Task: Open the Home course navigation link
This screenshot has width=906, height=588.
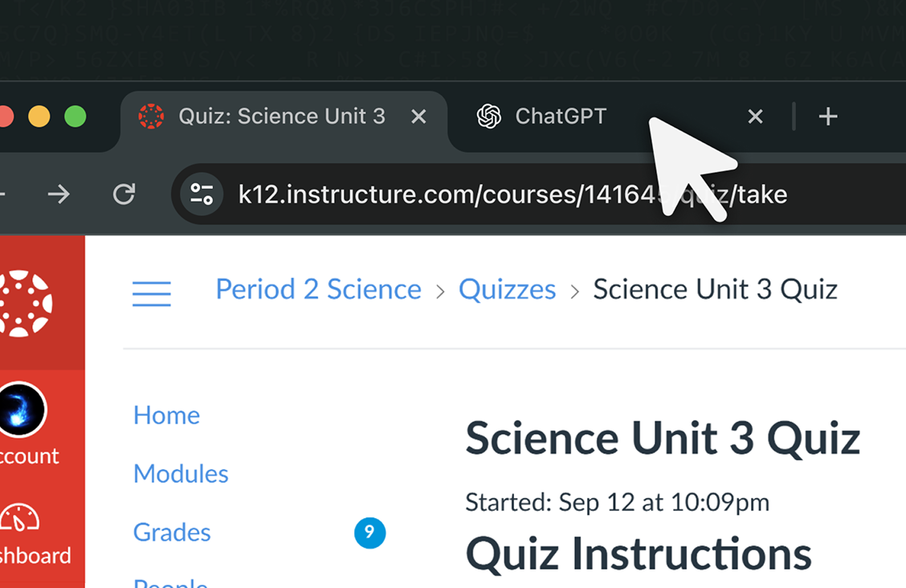Action: (x=166, y=415)
